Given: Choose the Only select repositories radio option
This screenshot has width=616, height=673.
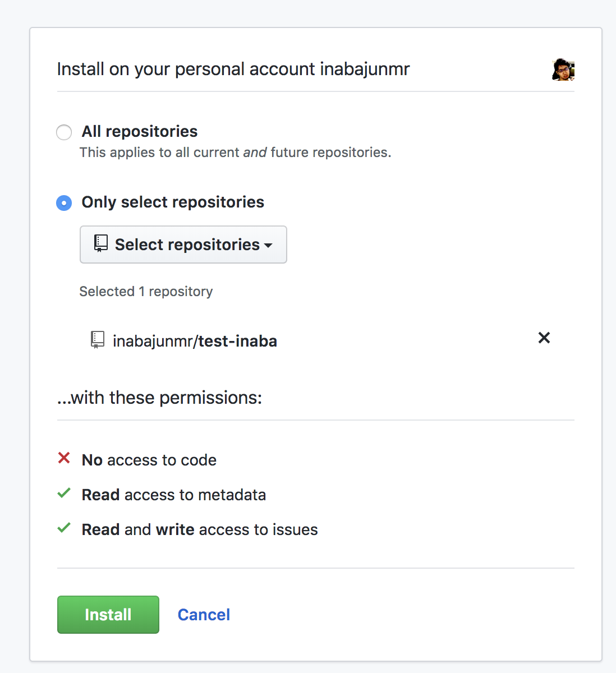Looking at the screenshot, I should (x=64, y=203).
